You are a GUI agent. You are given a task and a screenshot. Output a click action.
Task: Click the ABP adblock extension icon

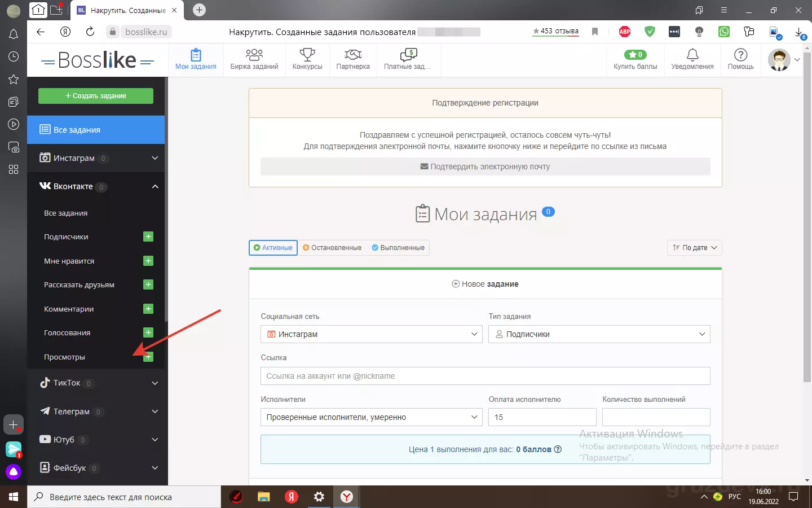coord(625,32)
